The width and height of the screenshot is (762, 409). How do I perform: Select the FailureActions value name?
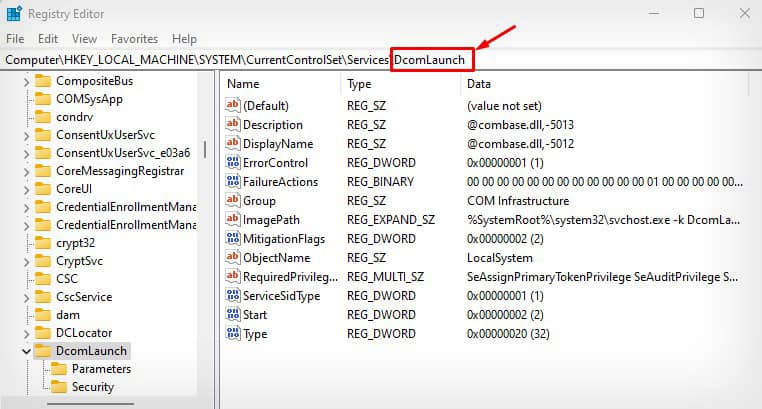280,182
